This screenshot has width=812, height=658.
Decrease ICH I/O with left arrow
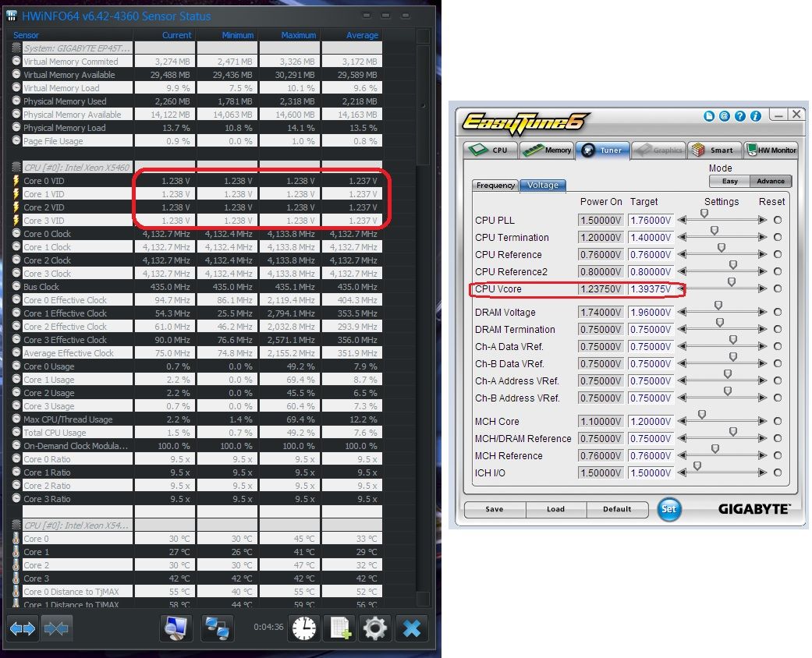pyautogui.click(x=682, y=472)
